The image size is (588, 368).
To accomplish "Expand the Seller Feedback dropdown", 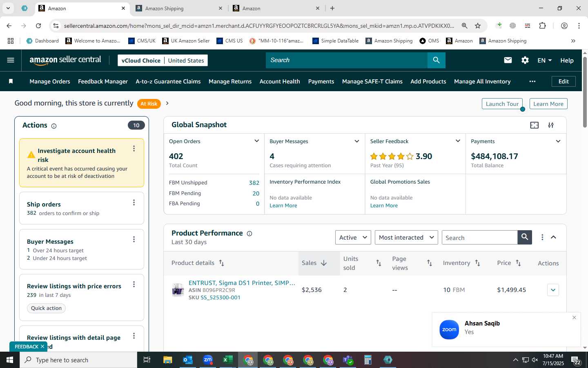I will coord(458,141).
